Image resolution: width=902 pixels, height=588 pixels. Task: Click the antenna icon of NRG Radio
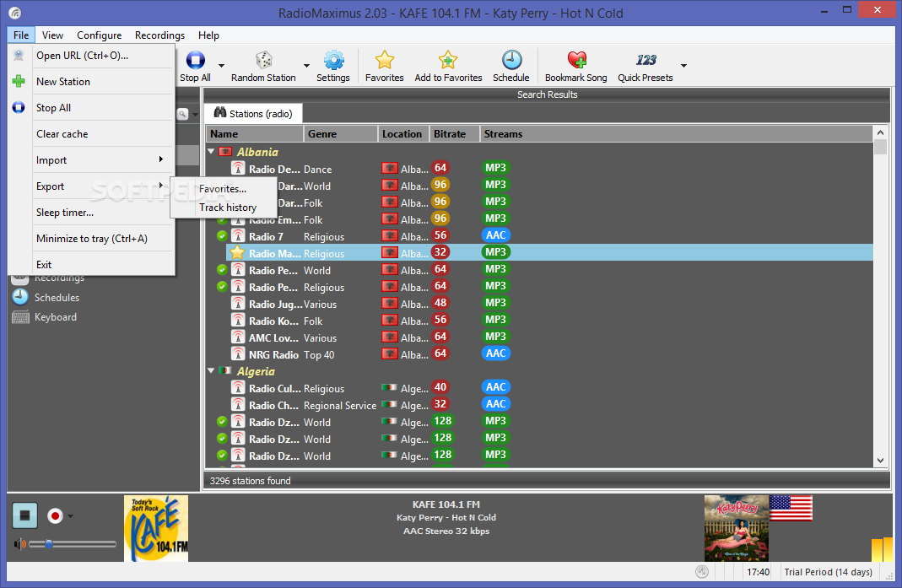[238, 353]
